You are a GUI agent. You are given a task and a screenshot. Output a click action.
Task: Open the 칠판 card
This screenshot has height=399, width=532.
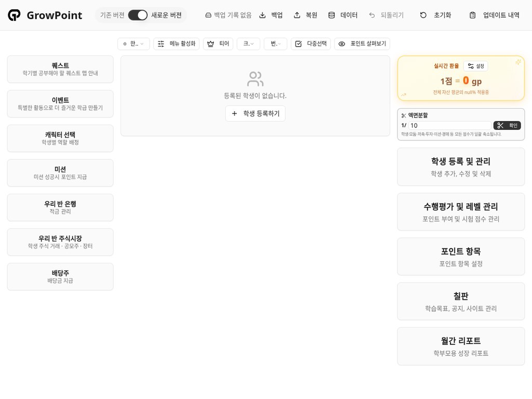(x=461, y=302)
